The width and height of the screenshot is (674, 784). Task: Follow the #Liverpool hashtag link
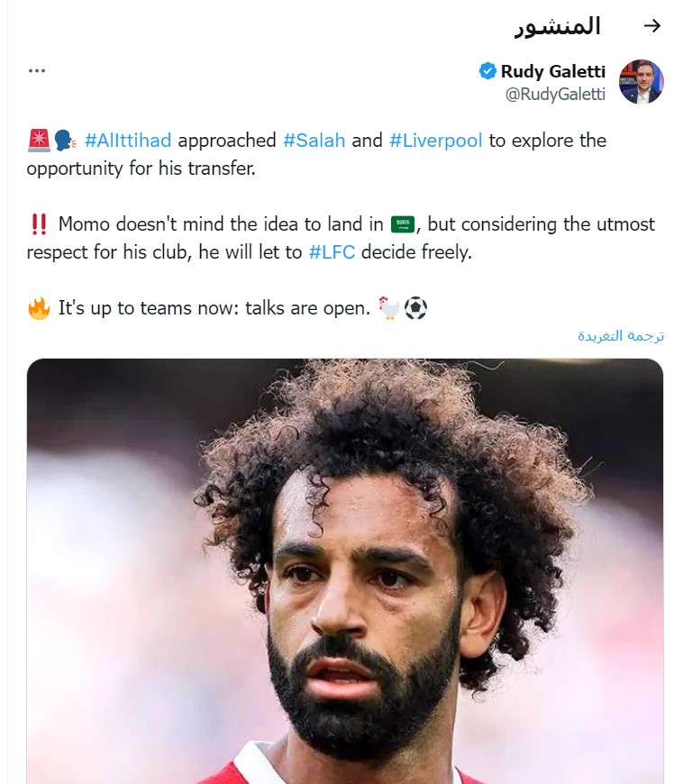(x=436, y=141)
